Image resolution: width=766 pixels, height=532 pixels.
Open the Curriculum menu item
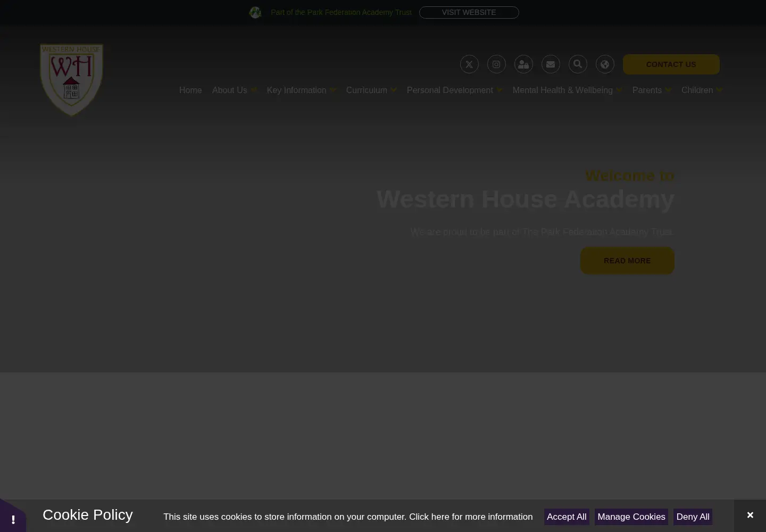(367, 90)
